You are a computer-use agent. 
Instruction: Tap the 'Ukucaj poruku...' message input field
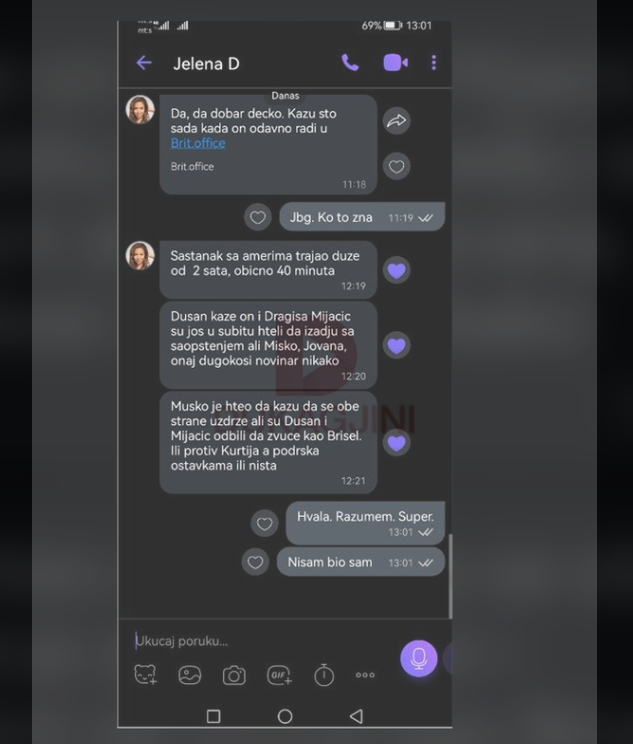(x=263, y=641)
